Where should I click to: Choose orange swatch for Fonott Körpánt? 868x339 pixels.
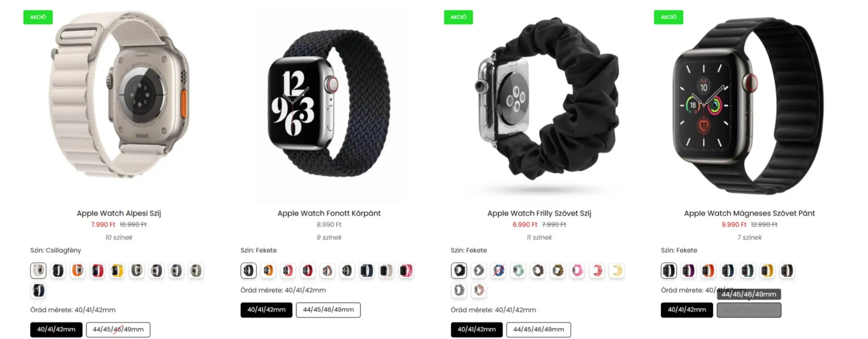coord(268,271)
